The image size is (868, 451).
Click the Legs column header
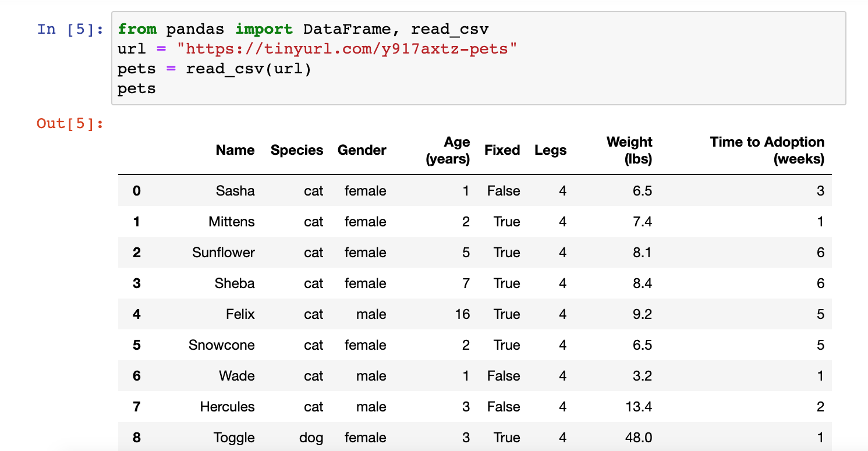click(550, 150)
